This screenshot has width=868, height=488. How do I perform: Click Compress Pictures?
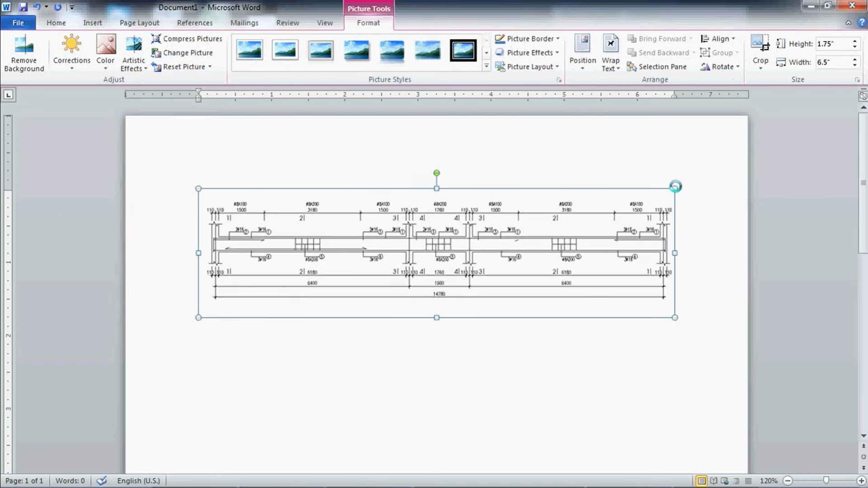[187, 39]
